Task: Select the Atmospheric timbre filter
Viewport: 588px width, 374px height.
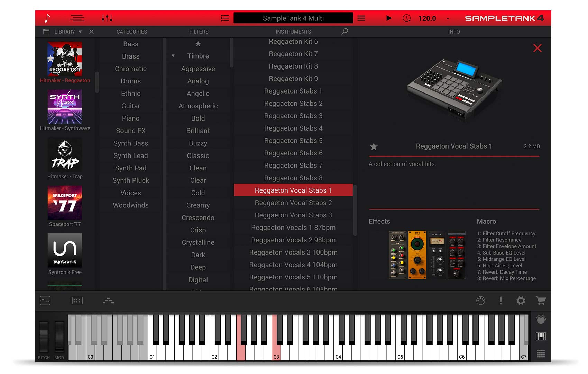Action: (x=198, y=106)
